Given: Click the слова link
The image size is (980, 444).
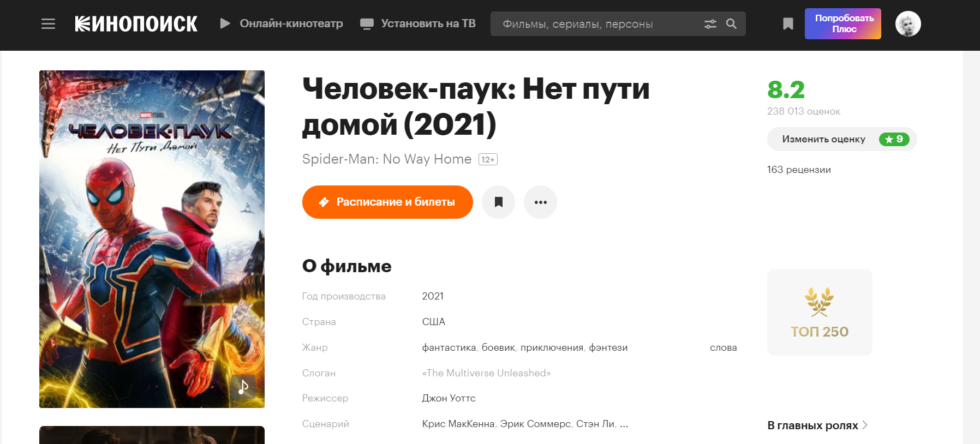Looking at the screenshot, I should click(724, 347).
